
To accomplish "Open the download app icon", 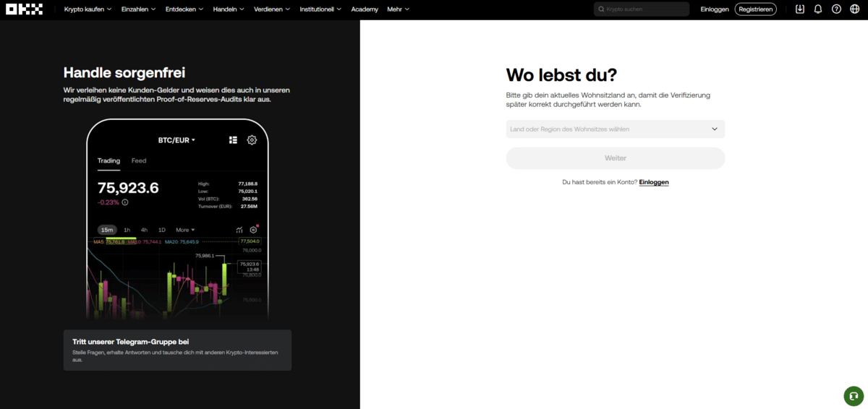I will (x=799, y=9).
